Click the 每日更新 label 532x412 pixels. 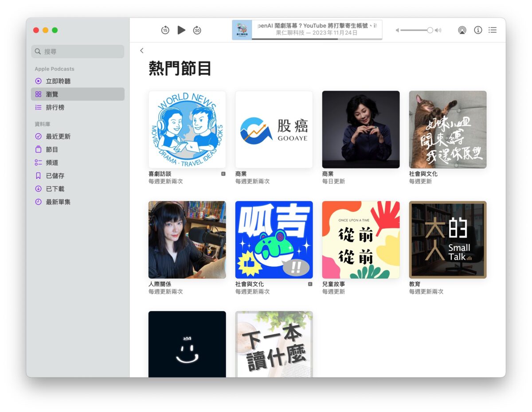coord(333,181)
